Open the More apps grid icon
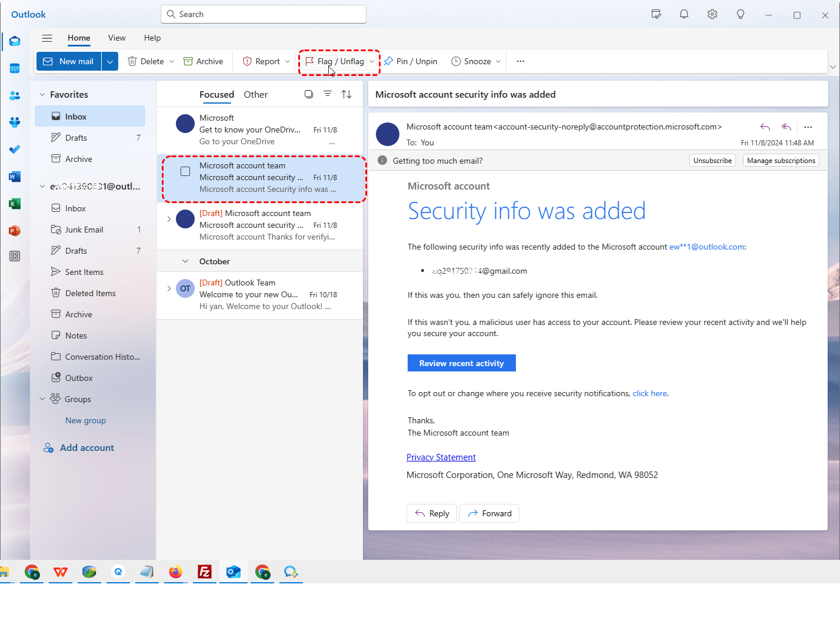 point(15,256)
